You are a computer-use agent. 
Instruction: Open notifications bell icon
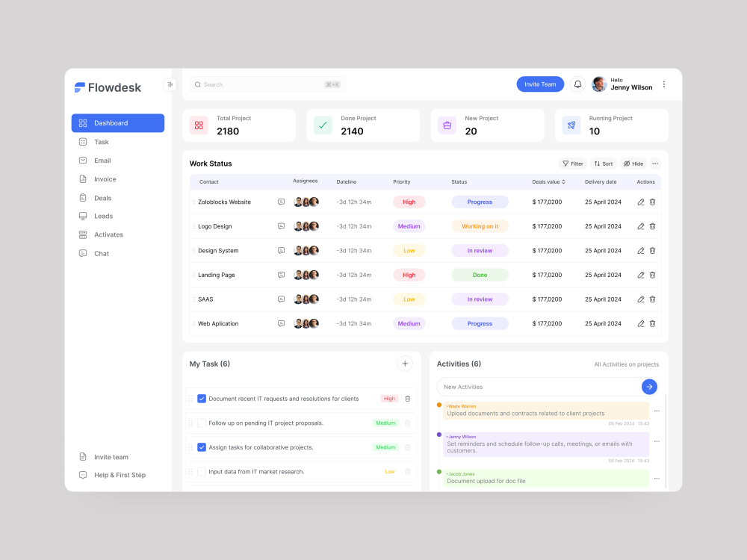coord(577,84)
